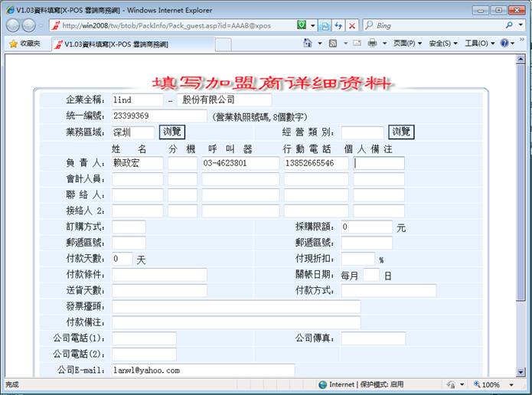Open the Favorites star button

click(24, 44)
